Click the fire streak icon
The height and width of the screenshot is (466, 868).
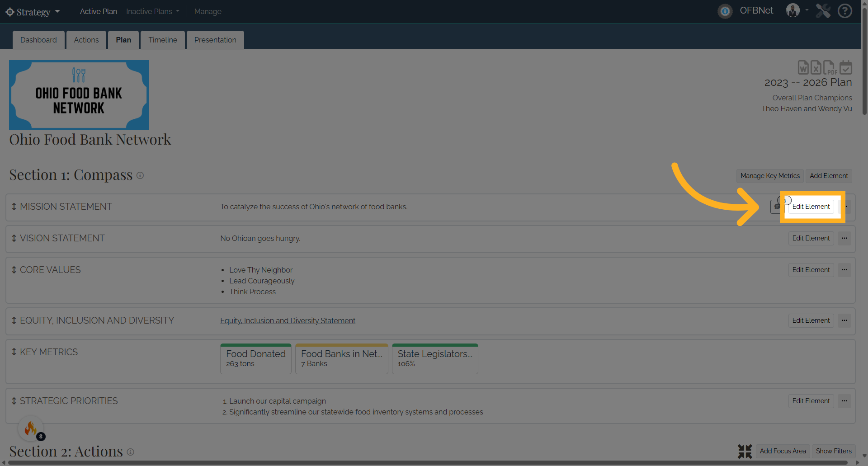pos(31,428)
